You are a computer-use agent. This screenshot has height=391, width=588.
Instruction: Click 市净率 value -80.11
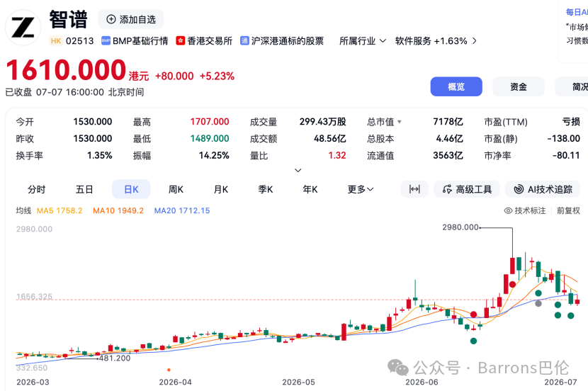(x=566, y=156)
